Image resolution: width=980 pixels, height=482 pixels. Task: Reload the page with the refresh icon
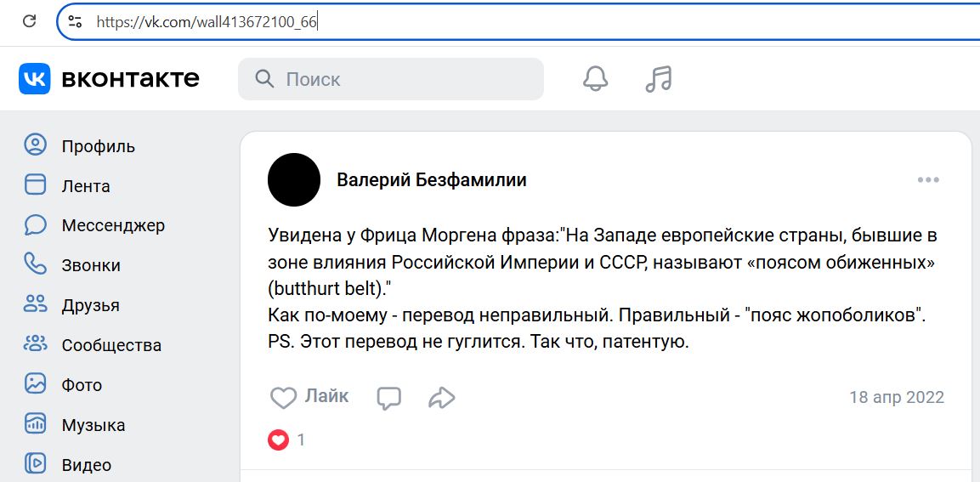(x=29, y=21)
